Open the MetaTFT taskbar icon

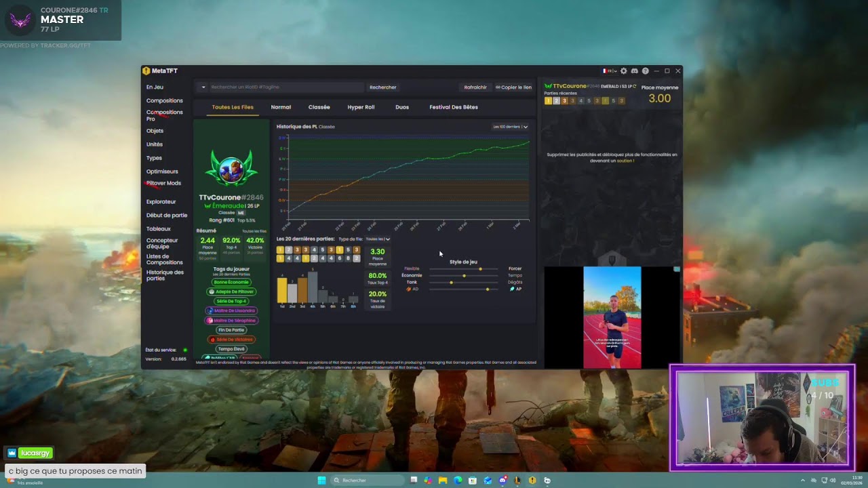(532, 481)
